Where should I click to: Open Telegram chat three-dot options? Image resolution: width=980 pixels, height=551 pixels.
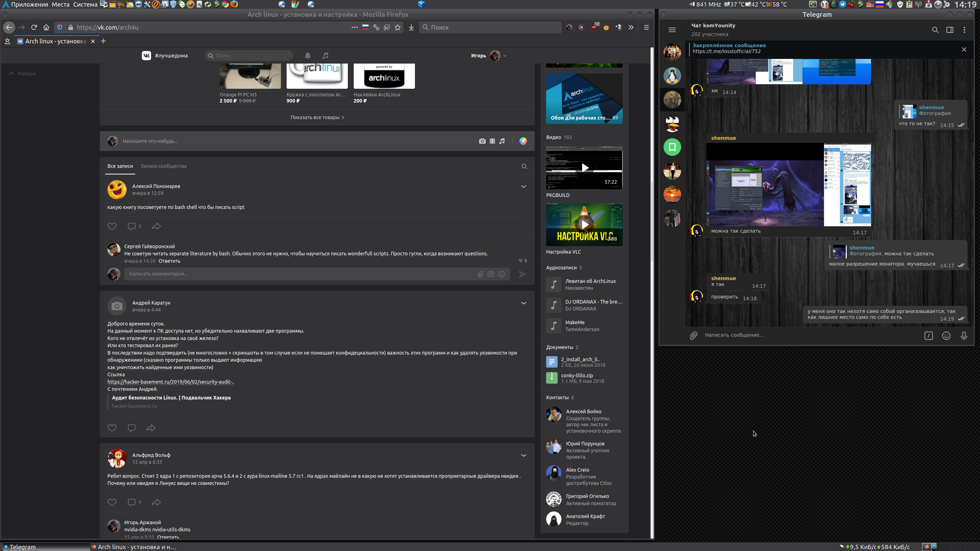click(x=964, y=30)
